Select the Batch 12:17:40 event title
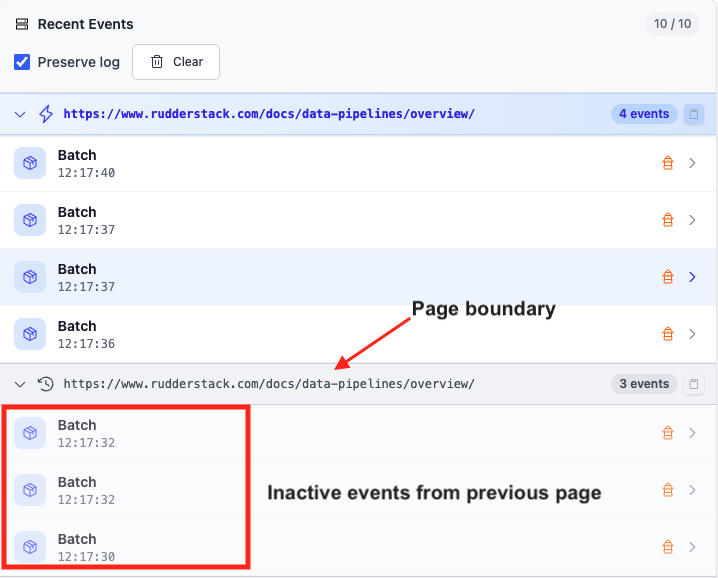This screenshot has height=578, width=718. coord(77,155)
